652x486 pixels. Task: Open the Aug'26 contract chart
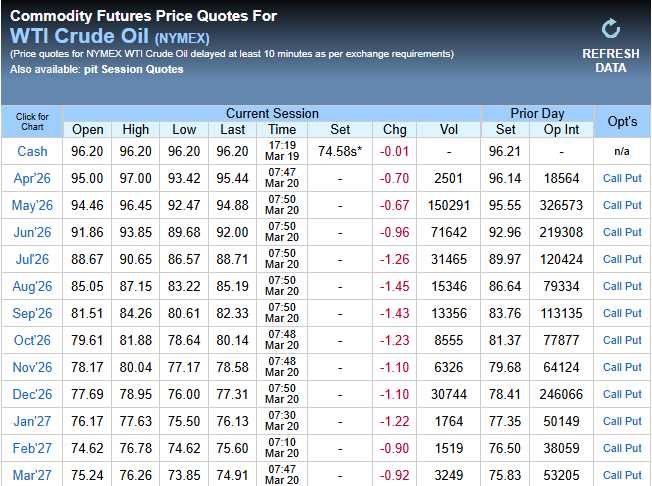[x=32, y=286]
